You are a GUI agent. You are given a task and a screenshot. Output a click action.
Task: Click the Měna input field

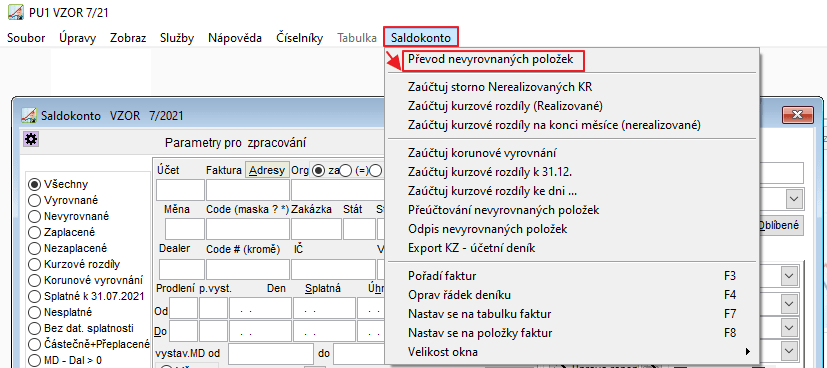[185, 229]
